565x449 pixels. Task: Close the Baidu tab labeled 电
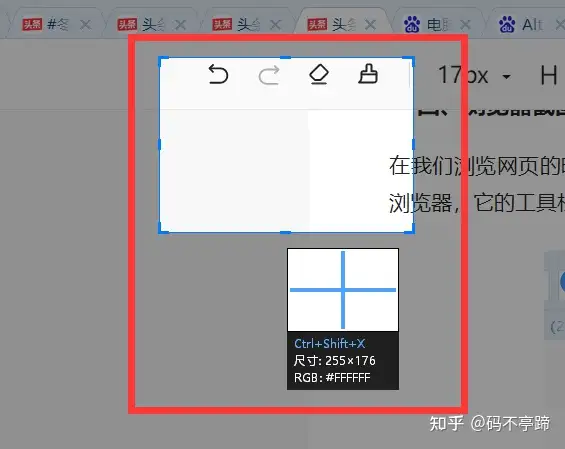pyautogui.click(x=466, y=25)
